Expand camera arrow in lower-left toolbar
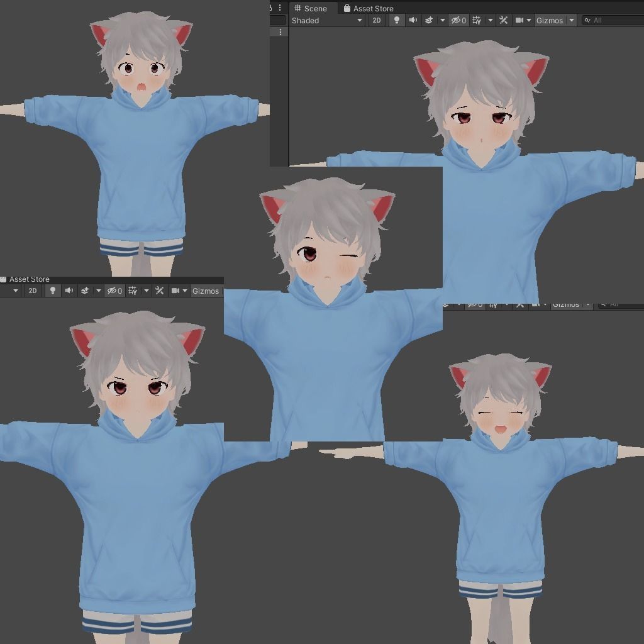The height and width of the screenshot is (644, 644). [x=185, y=291]
